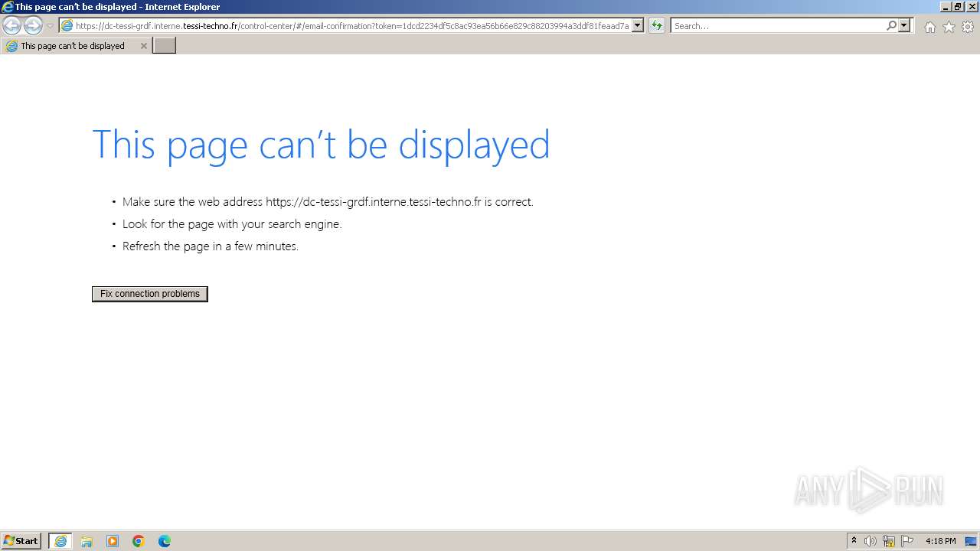This screenshot has height=551, width=980.
Task: Launch Microsoft Edge from taskbar
Action: pos(165,541)
